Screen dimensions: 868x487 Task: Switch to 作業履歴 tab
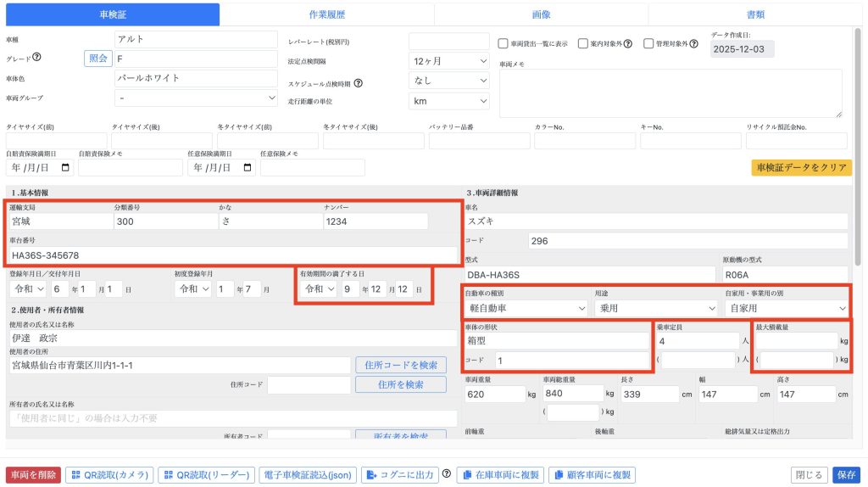tap(326, 14)
